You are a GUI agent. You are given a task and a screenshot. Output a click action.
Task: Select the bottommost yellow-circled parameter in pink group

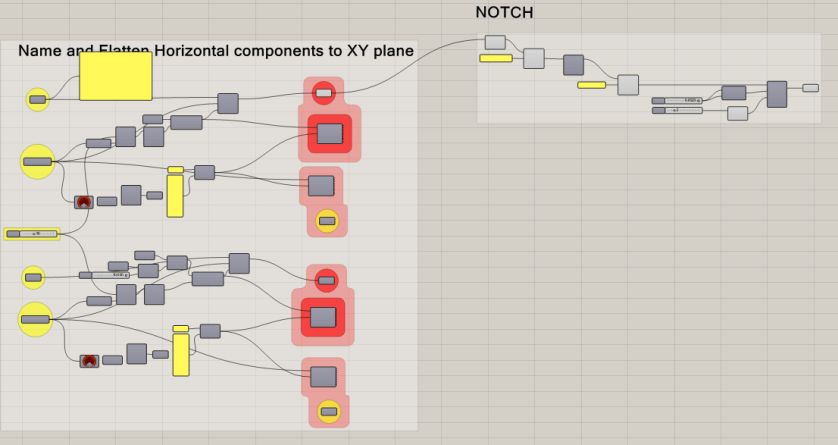pos(328,410)
